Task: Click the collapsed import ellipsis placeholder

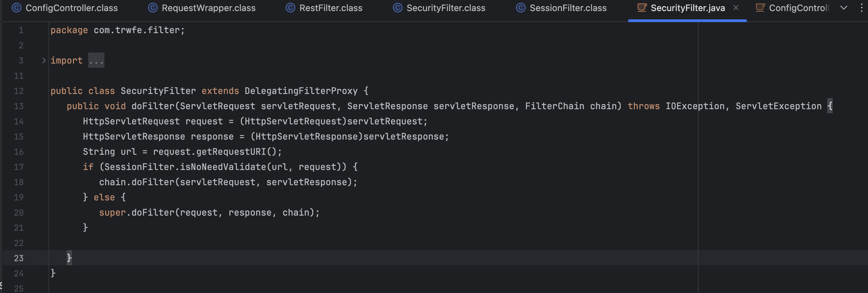Action: pyautogui.click(x=96, y=61)
